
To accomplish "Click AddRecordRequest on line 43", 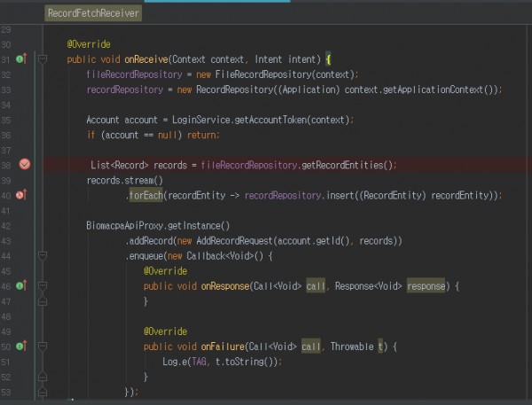I will click(234, 241).
